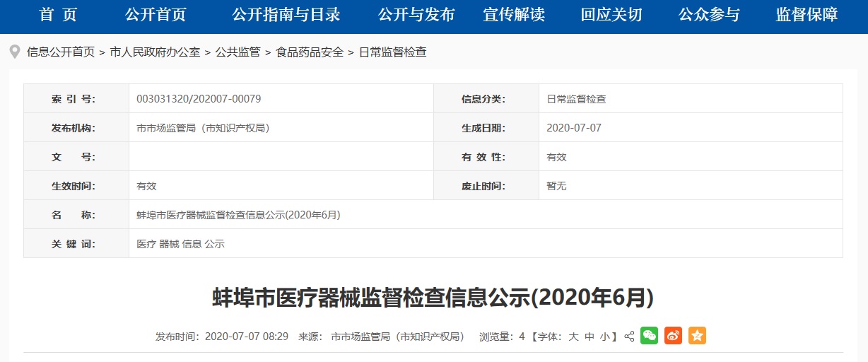Open the 公开与发布 nav item
868x362 pixels.
click(416, 15)
